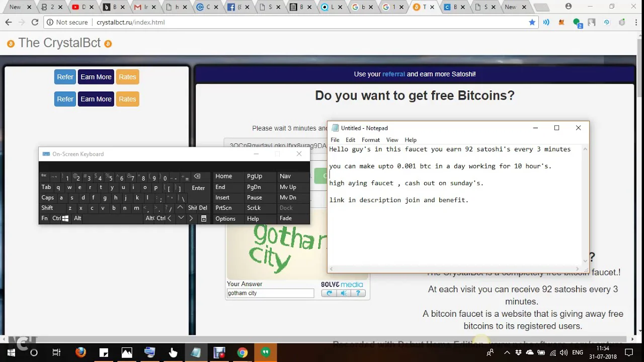Click the left arrow key on keyboard
The image size is (644, 362).
click(x=170, y=219)
